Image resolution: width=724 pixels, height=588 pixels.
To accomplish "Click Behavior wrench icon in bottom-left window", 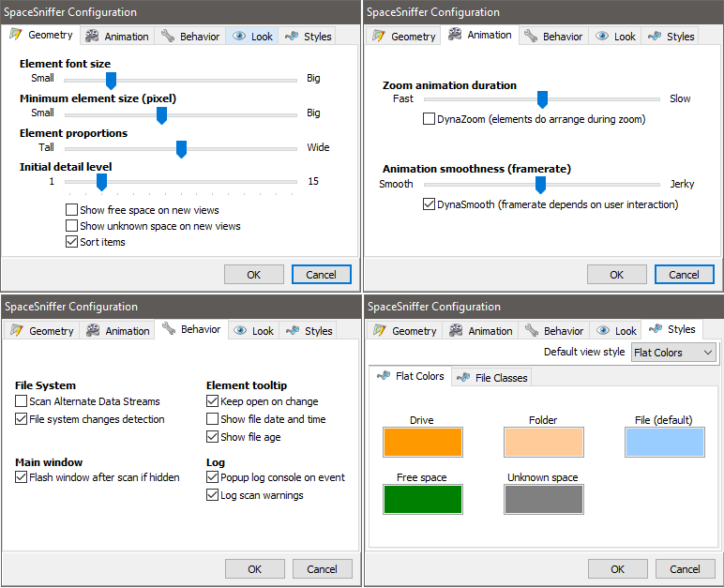I will (x=169, y=329).
